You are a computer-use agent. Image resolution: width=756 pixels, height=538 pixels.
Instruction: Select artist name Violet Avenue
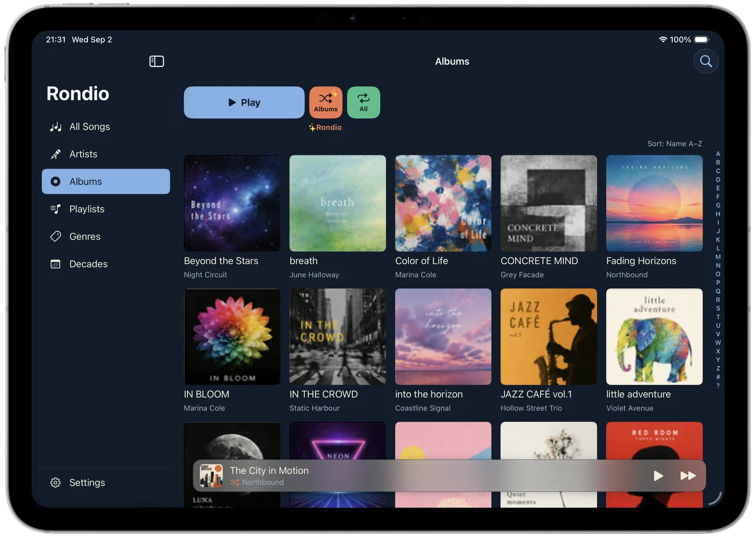[630, 408]
